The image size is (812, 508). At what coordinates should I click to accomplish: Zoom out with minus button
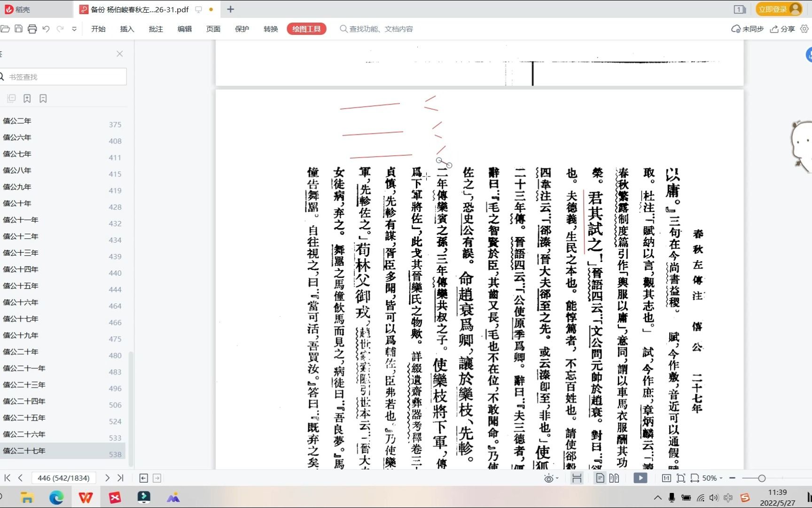[732, 478]
